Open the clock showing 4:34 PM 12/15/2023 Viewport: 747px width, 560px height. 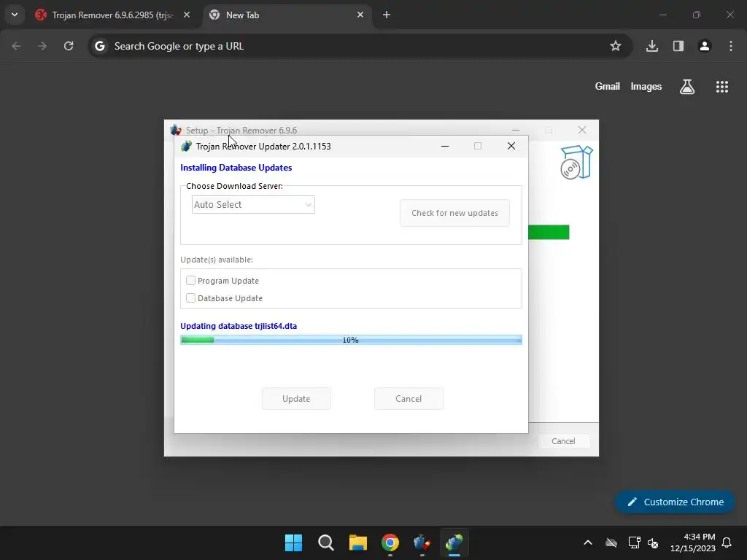click(x=693, y=542)
